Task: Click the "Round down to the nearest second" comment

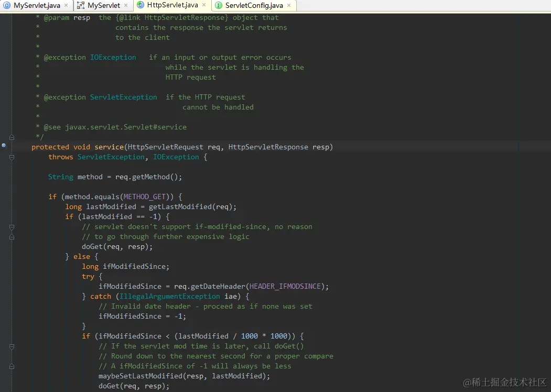Action: [216, 356]
